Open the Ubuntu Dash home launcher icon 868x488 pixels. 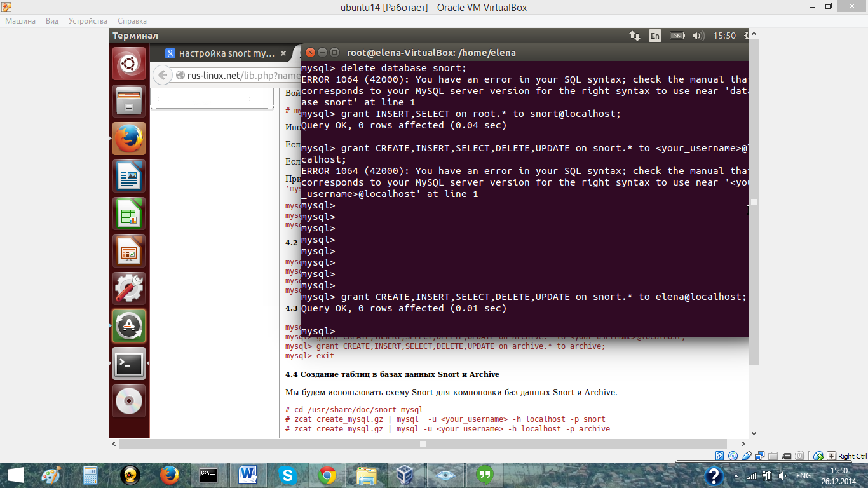pyautogui.click(x=129, y=64)
